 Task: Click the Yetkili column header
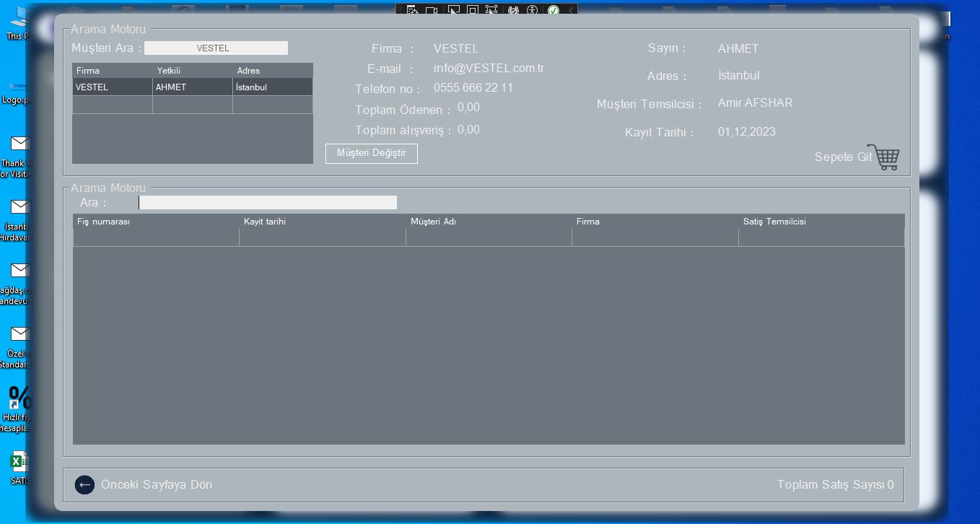193,71
